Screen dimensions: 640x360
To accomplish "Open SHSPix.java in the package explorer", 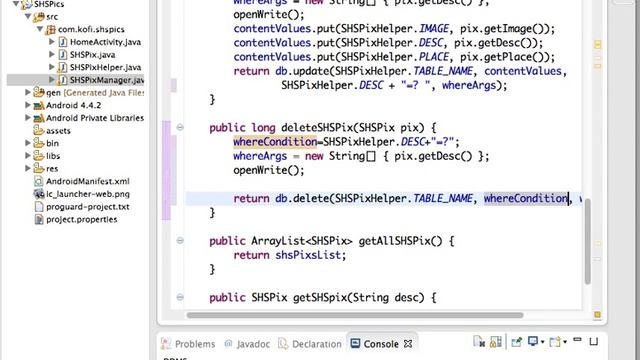I will (x=92, y=55).
